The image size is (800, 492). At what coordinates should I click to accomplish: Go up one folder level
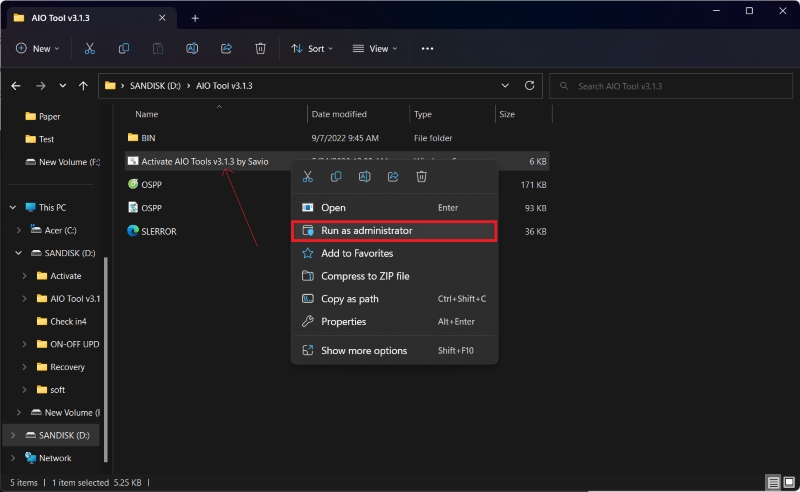point(83,86)
